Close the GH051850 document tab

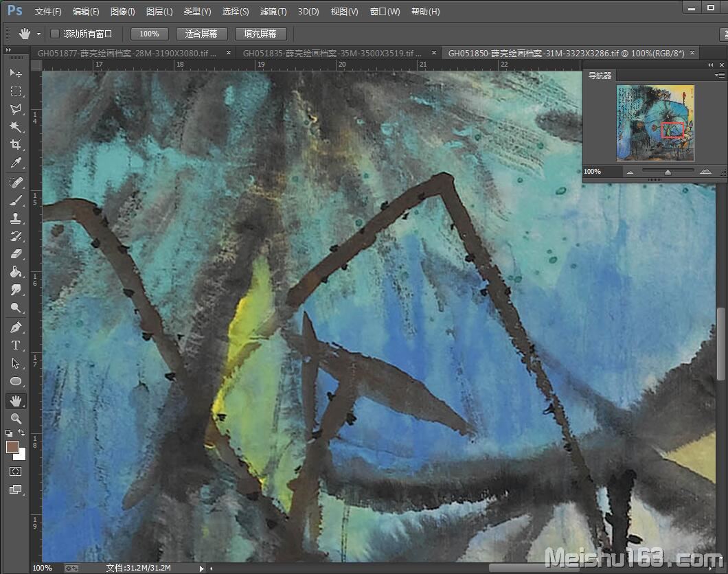(x=692, y=53)
